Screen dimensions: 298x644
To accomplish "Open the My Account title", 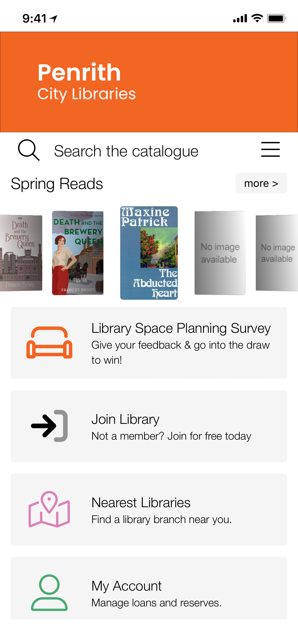I will [126, 586].
